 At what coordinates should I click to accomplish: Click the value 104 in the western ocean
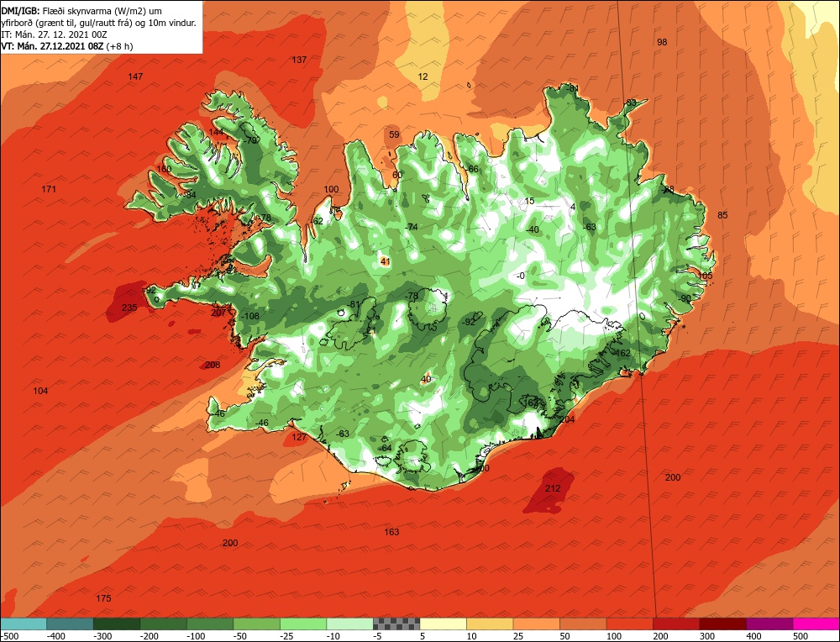(x=40, y=391)
